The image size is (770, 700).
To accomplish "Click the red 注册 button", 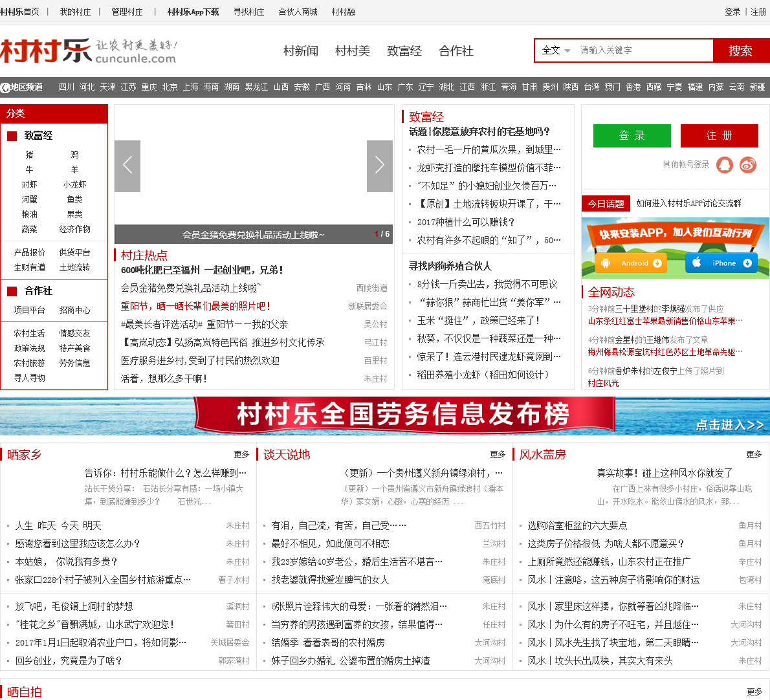I will (x=719, y=135).
